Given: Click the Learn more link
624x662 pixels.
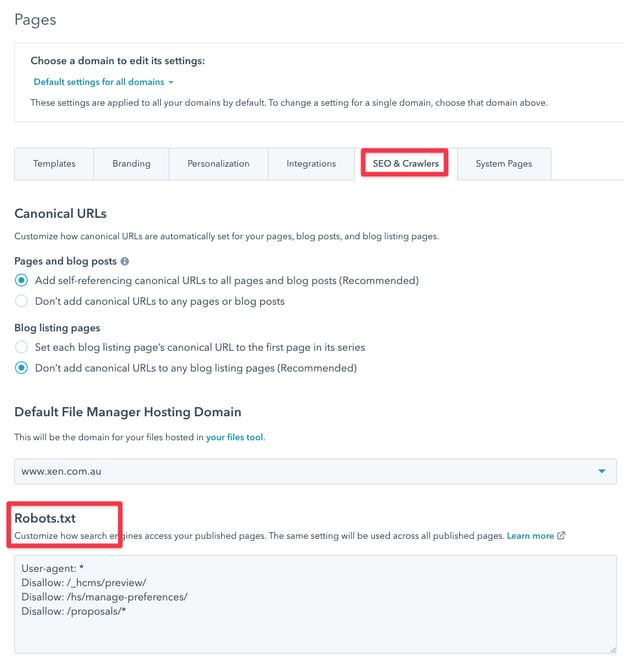Looking at the screenshot, I should coord(530,536).
